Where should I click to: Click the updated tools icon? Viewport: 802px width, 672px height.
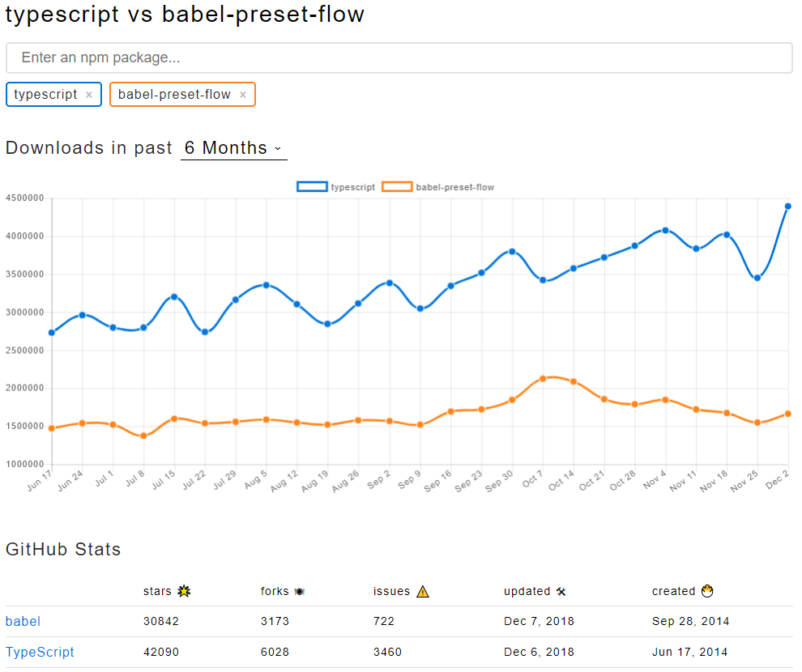tap(561, 592)
